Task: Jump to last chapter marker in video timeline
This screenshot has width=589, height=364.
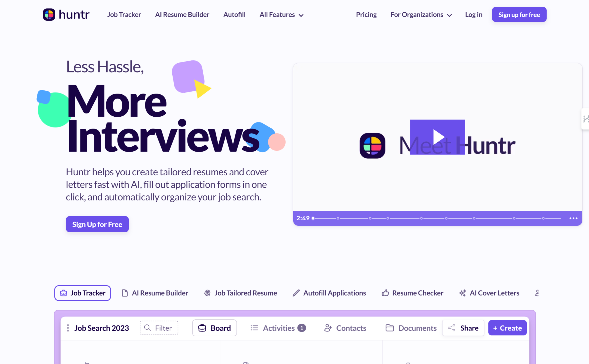Action: pos(543,218)
